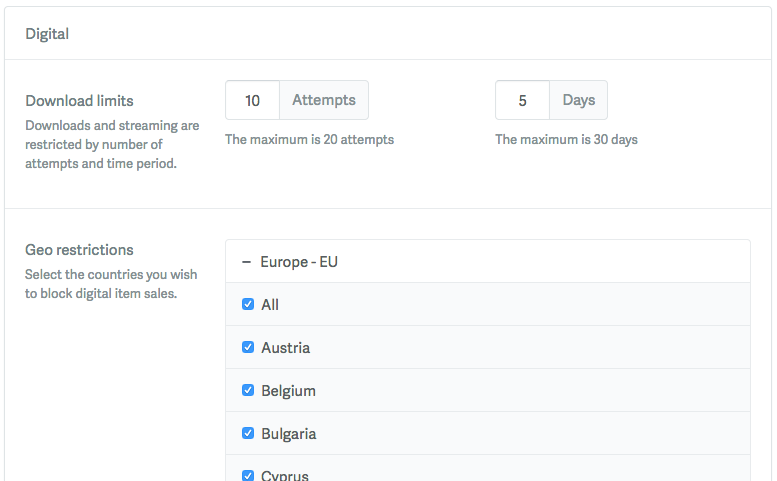The width and height of the screenshot is (777, 481).
Task: Untick the Austria checkbox
Action: click(x=248, y=348)
